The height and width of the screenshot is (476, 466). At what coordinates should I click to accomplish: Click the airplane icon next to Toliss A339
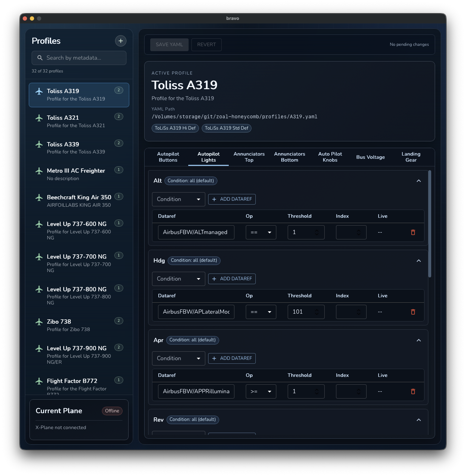[39, 145]
